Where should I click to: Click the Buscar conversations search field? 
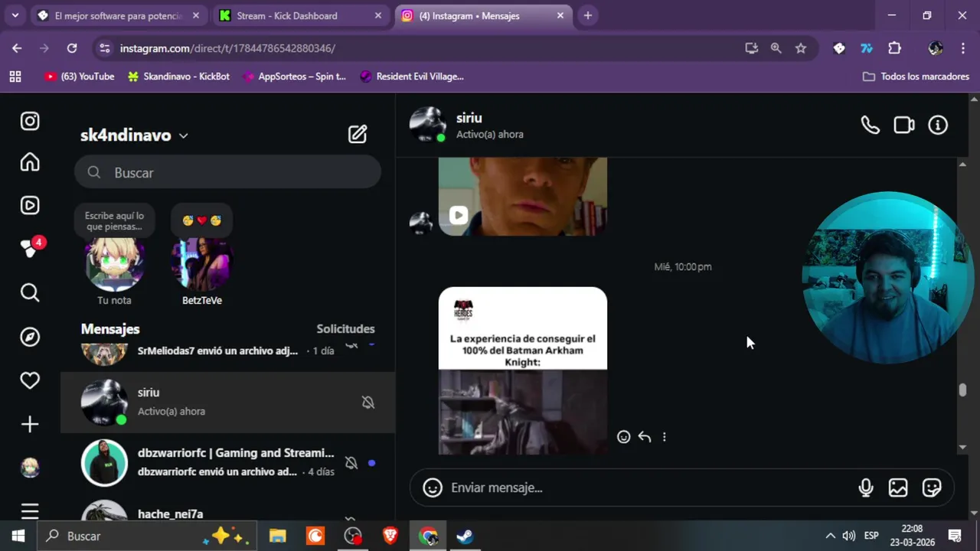227,173
